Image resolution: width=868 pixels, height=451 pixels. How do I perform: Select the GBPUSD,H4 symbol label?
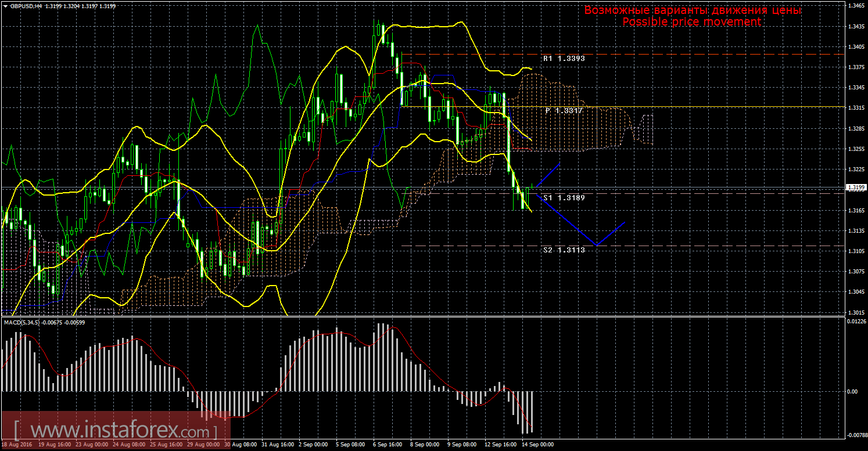[x=25, y=6]
